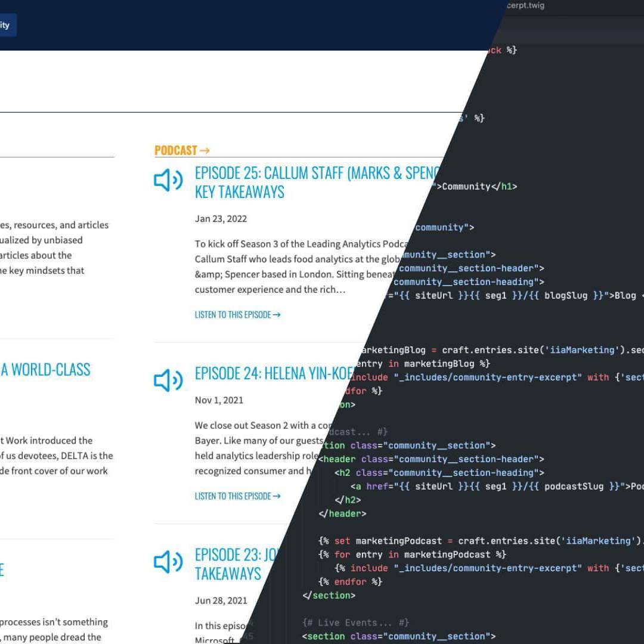Click the blogSlug href line in the editor

(513, 296)
